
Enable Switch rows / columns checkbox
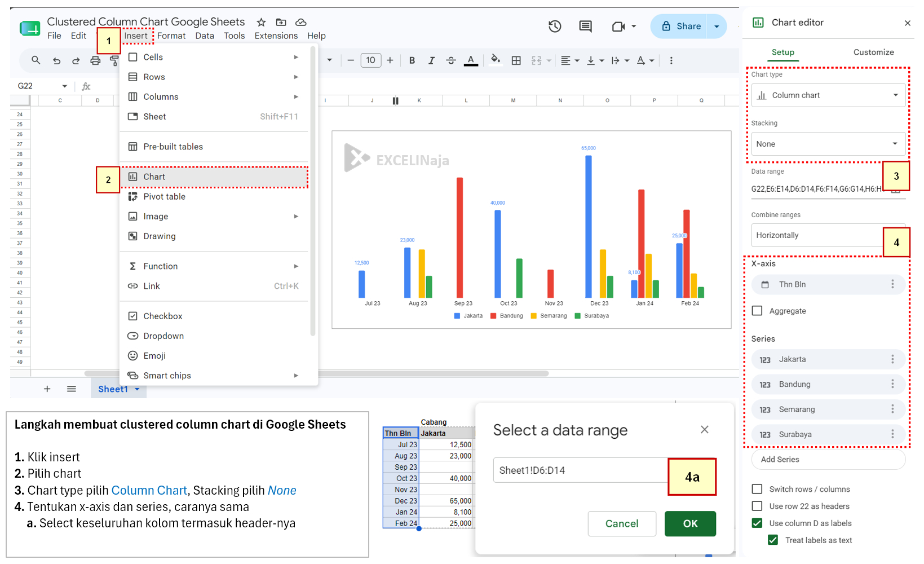[x=757, y=489]
